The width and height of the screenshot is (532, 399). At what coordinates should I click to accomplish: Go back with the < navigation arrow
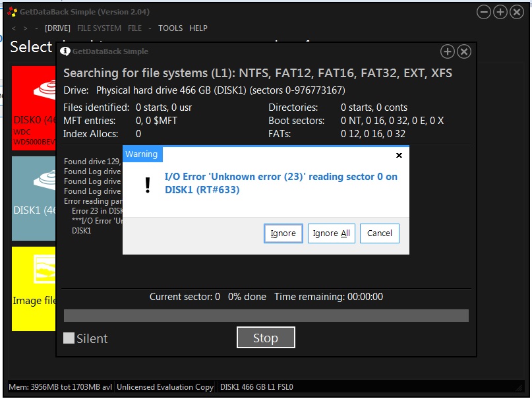click(14, 28)
